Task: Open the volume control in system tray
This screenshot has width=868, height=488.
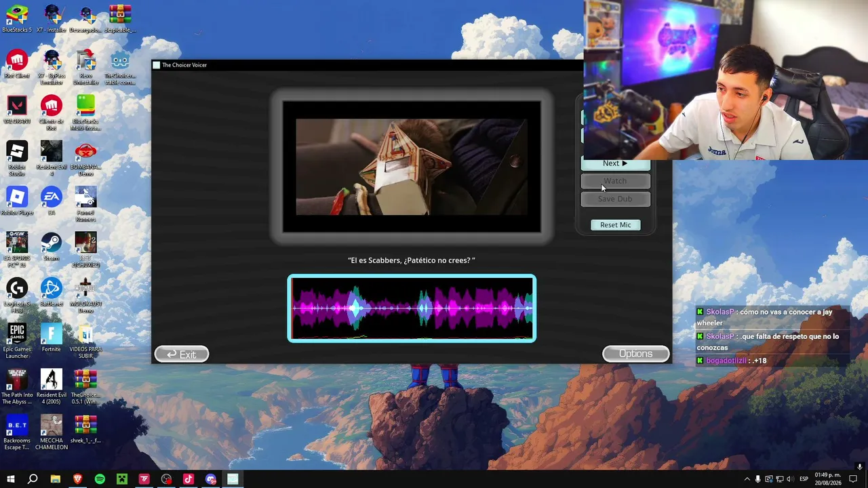Action: pyautogui.click(x=790, y=479)
